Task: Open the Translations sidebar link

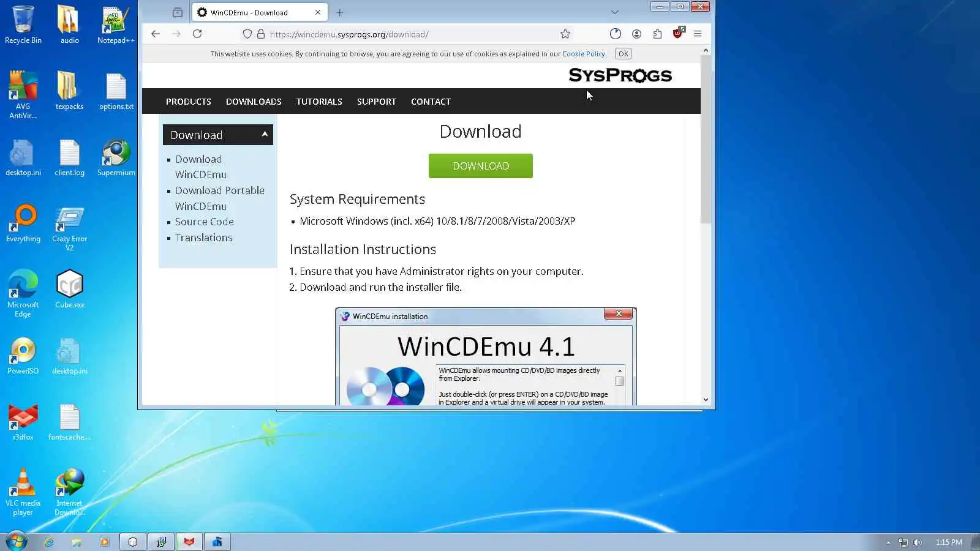Action: pos(204,238)
